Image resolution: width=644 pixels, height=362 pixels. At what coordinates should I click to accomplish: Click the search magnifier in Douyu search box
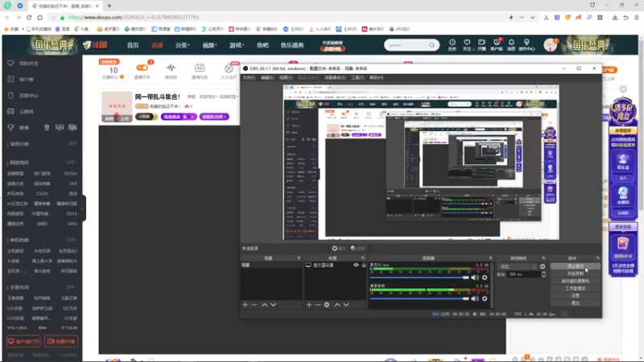[x=431, y=45]
